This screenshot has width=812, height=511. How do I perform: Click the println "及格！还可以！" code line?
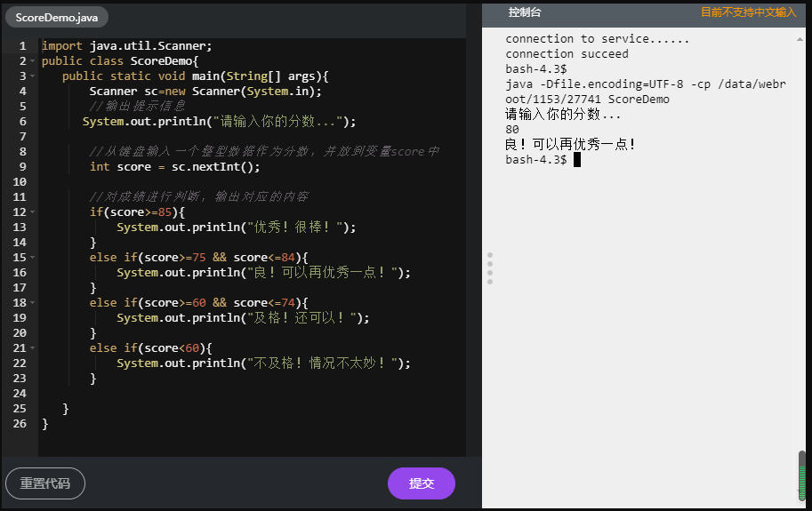coord(244,317)
